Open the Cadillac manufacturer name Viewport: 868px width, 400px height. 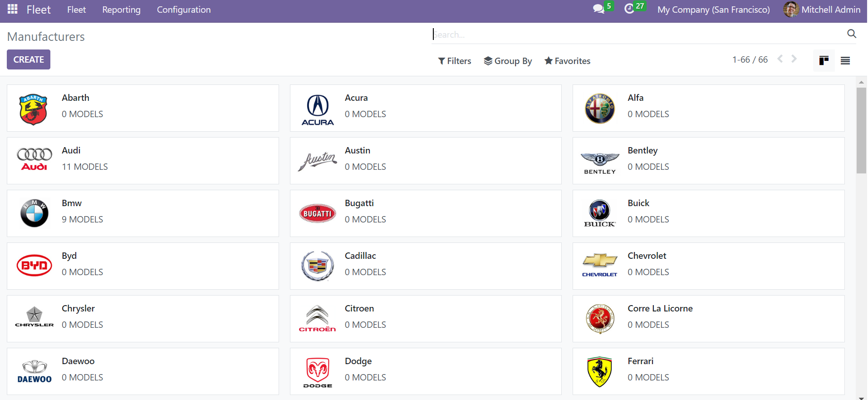[360, 256]
